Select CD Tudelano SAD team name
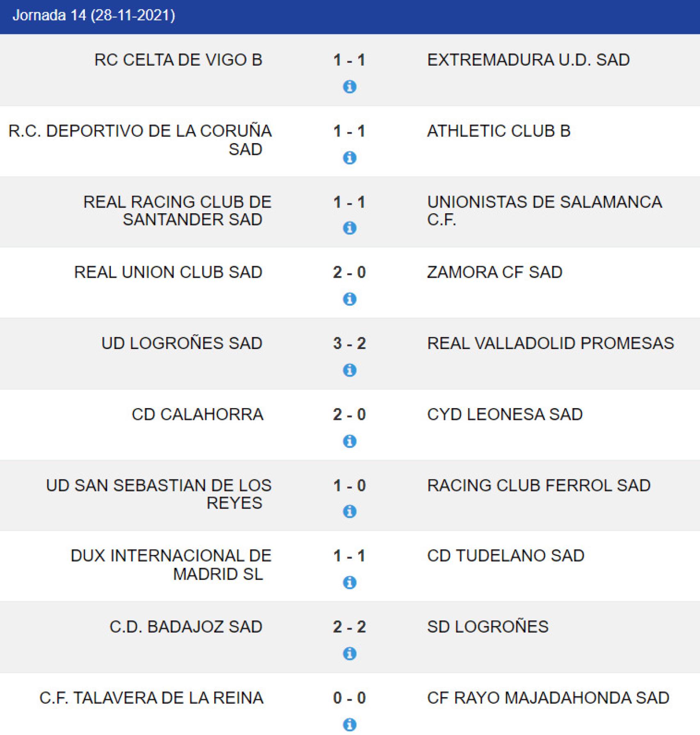Image resolution: width=700 pixels, height=735 pixels. click(x=506, y=556)
